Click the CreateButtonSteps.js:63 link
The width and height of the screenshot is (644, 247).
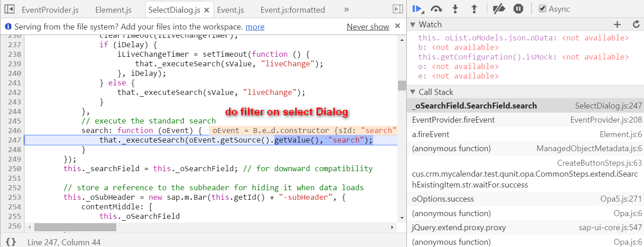pos(600,163)
